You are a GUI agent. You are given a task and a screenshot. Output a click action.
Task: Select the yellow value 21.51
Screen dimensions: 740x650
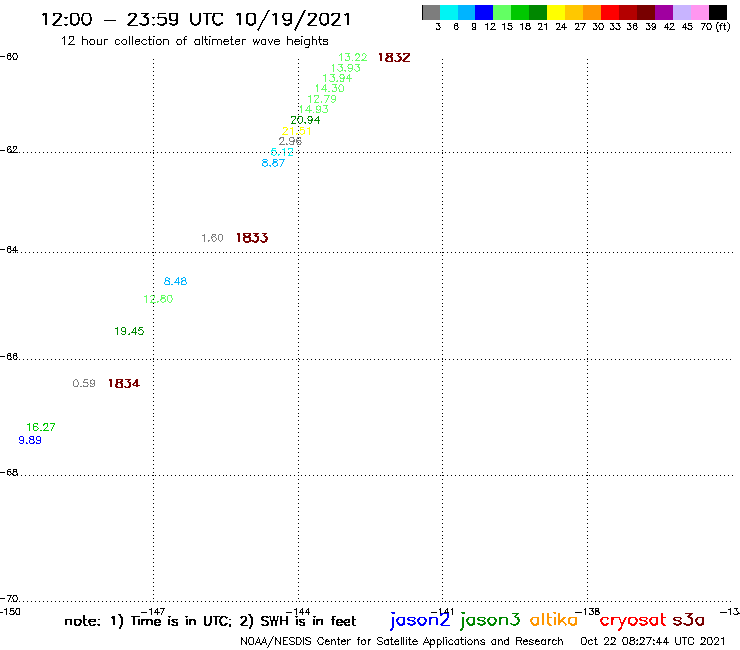coord(296,131)
